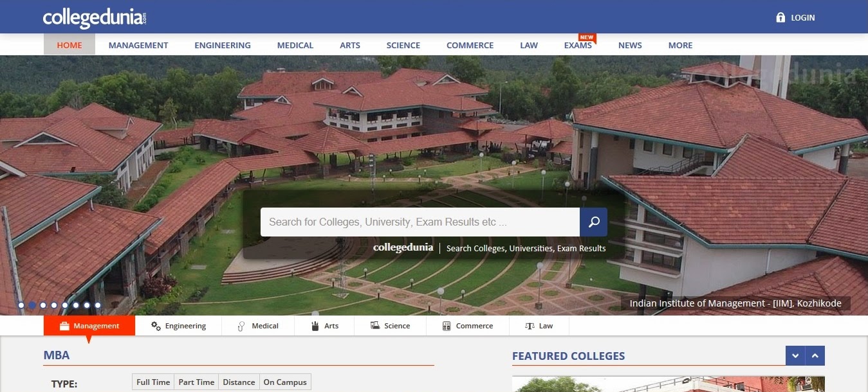Select the Medical stethoscope icon tab

[x=258, y=326]
